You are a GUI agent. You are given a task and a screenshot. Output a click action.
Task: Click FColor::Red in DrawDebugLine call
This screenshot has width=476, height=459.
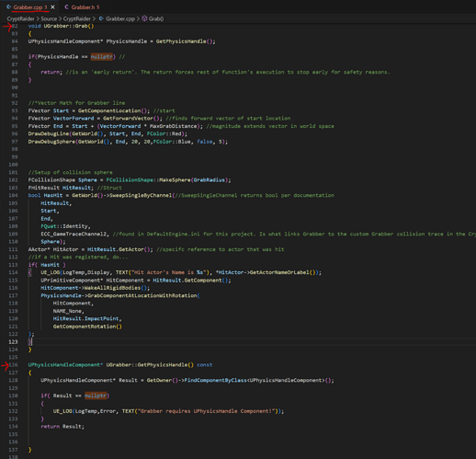[165, 133]
